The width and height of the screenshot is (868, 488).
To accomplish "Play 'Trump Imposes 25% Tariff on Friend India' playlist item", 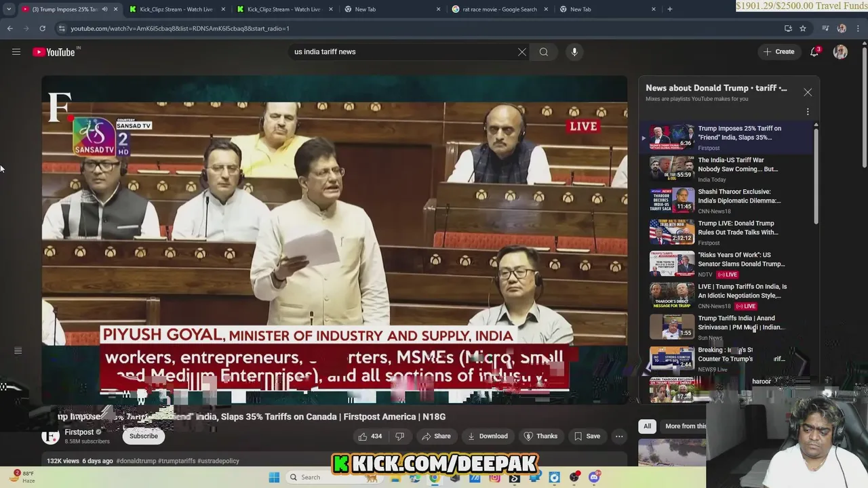I will 726,137.
